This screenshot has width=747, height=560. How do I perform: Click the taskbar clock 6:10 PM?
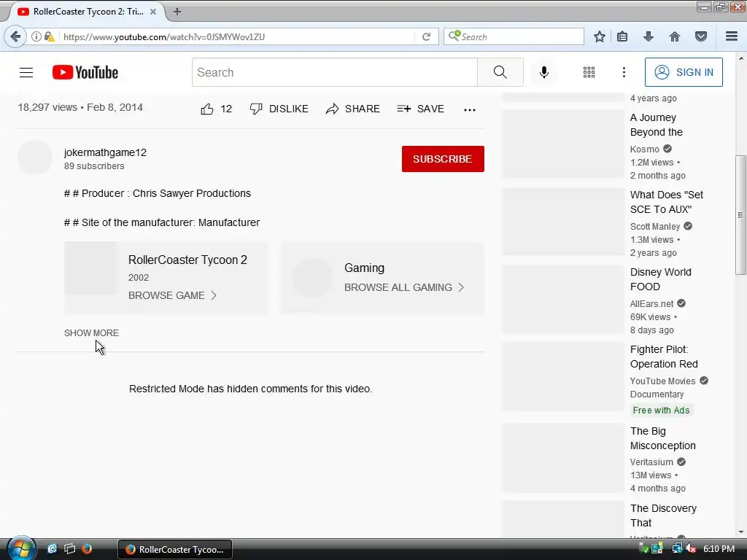(x=719, y=548)
